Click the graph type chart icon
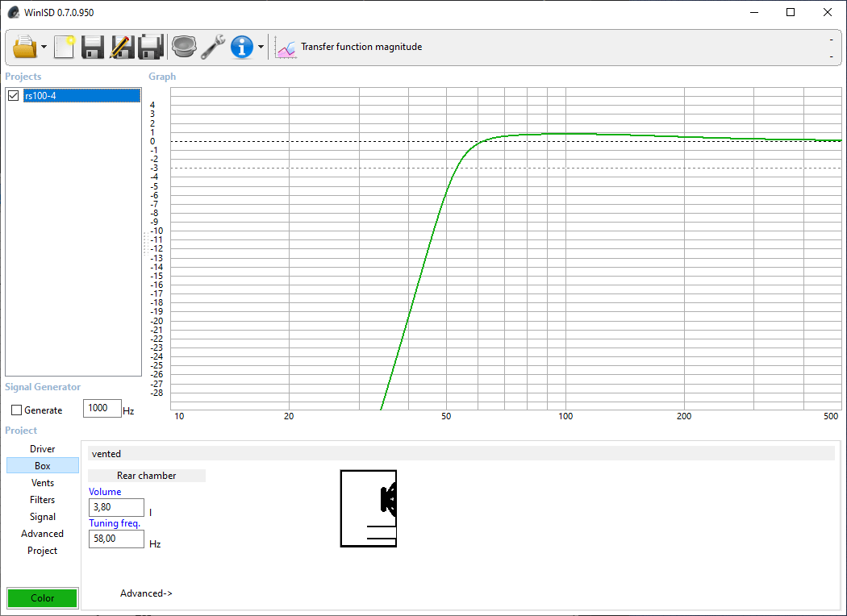The height and width of the screenshot is (616, 847). 286,47
